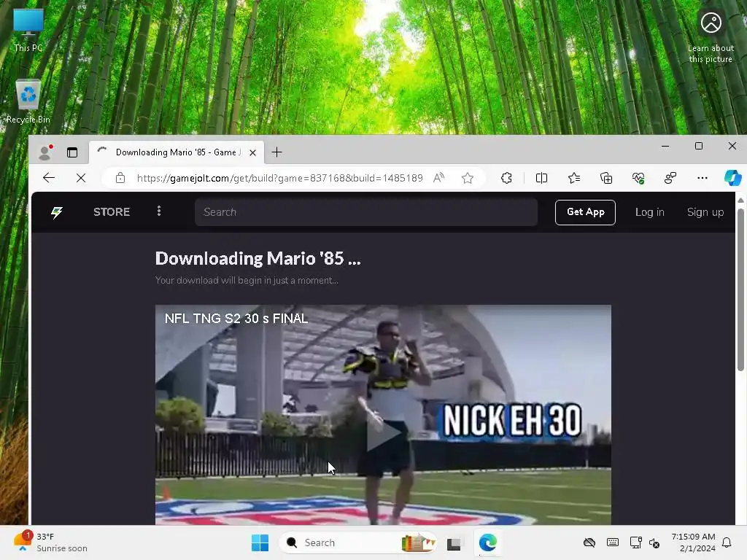747x560 pixels.
Task: Focus the Game Jolt search field
Action: [x=366, y=212]
